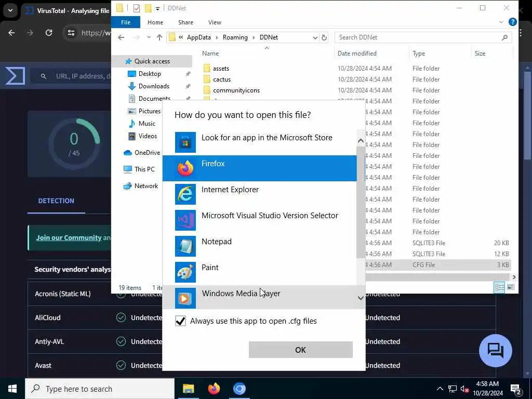Click Roaming in the address breadcrumb
This screenshot has height=399, width=532.
click(235, 37)
